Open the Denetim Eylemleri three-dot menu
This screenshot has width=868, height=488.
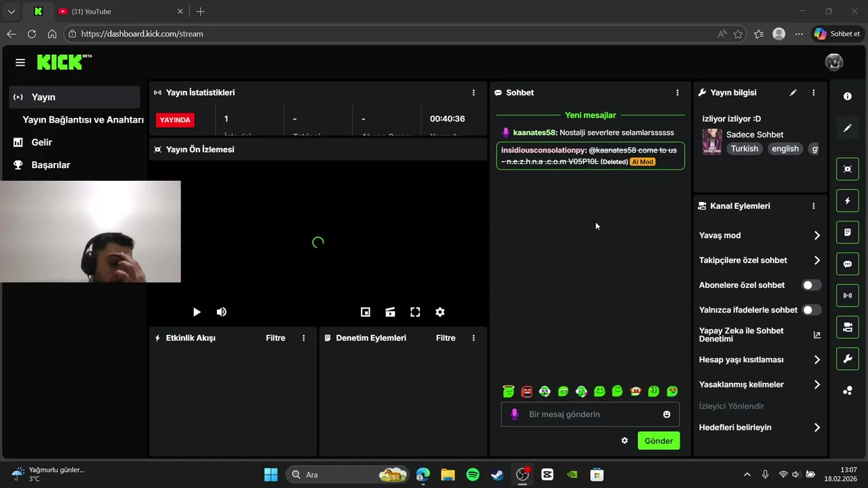(x=474, y=338)
